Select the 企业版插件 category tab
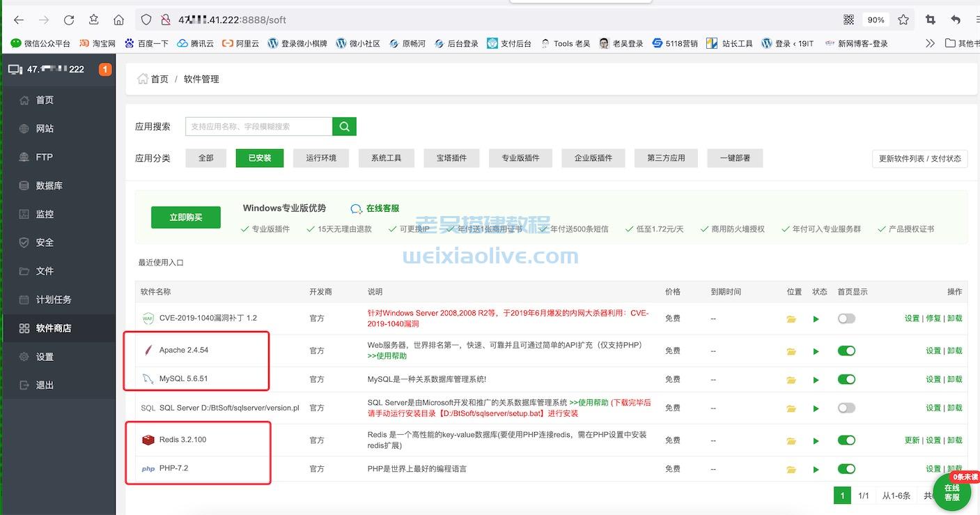Viewport: 980px width, 515px height. [593, 158]
